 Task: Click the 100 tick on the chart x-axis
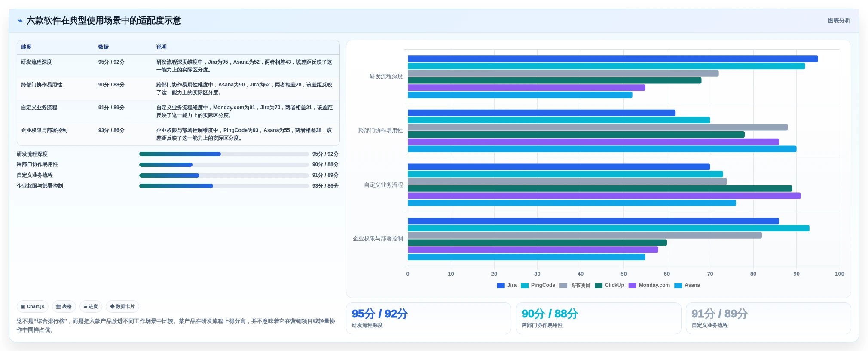pos(839,274)
